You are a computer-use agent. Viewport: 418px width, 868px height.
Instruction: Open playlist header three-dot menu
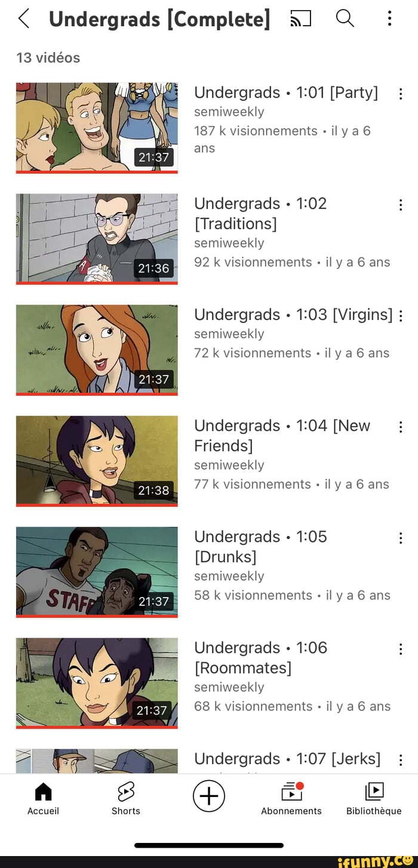click(389, 19)
